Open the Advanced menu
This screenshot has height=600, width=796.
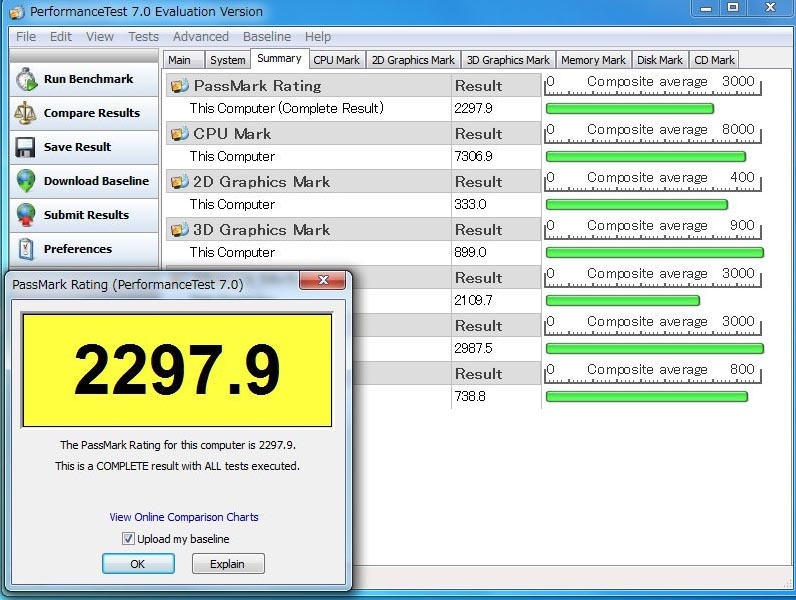[201, 37]
